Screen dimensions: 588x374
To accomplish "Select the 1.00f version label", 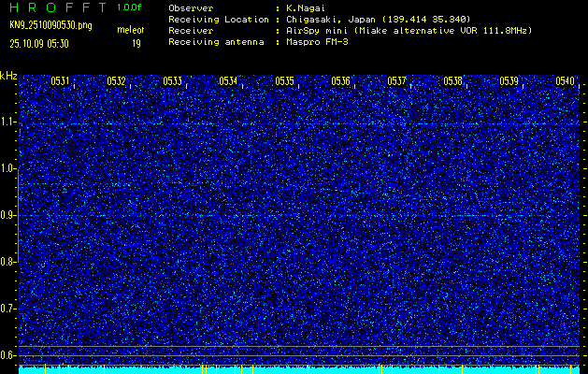I will pyautogui.click(x=130, y=7).
